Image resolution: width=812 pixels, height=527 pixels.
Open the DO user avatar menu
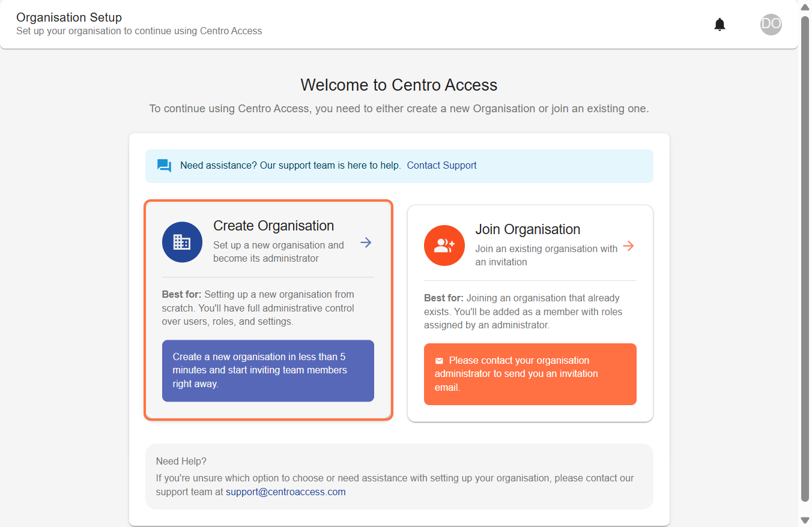pos(771,24)
